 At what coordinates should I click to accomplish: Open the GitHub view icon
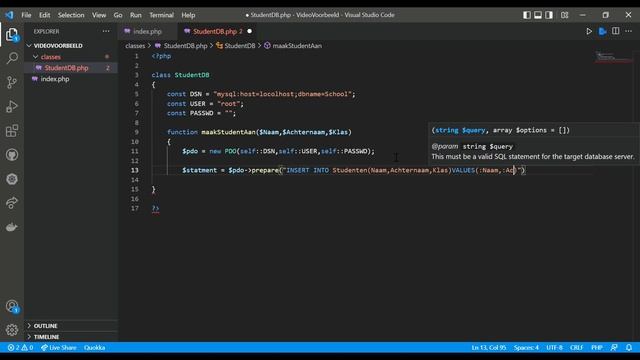tap(12, 155)
